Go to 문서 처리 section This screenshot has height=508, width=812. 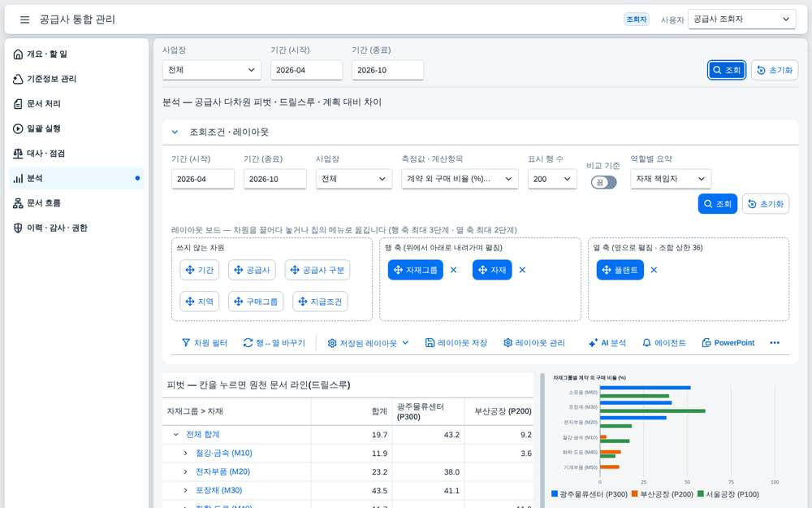point(76,104)
